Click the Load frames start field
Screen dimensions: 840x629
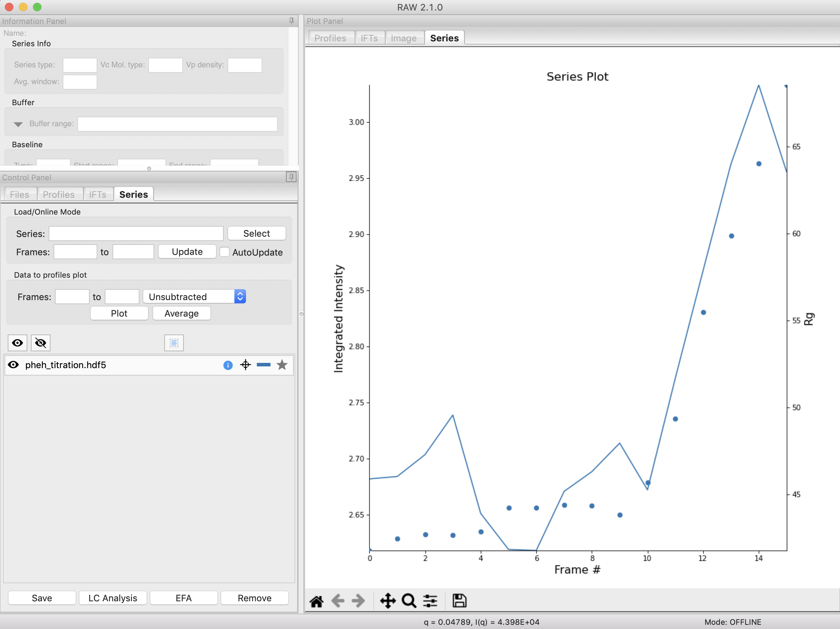tap(75, 252)
